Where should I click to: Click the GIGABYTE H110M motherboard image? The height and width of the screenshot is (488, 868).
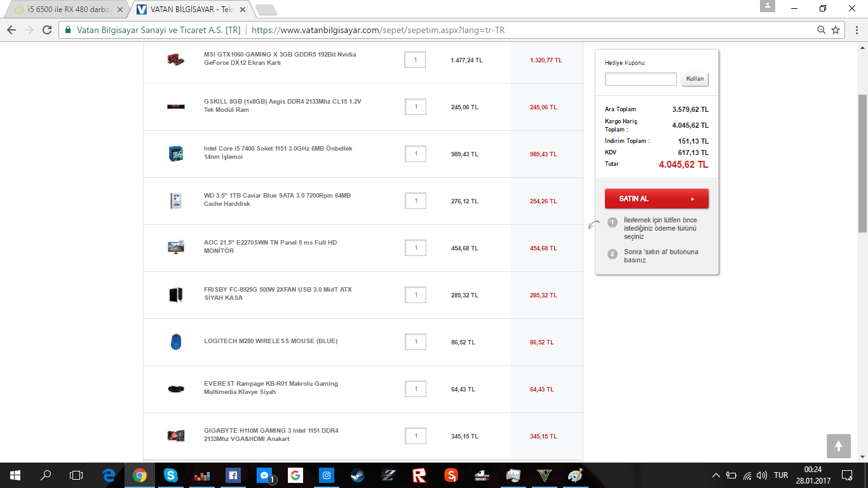point(176,435)
